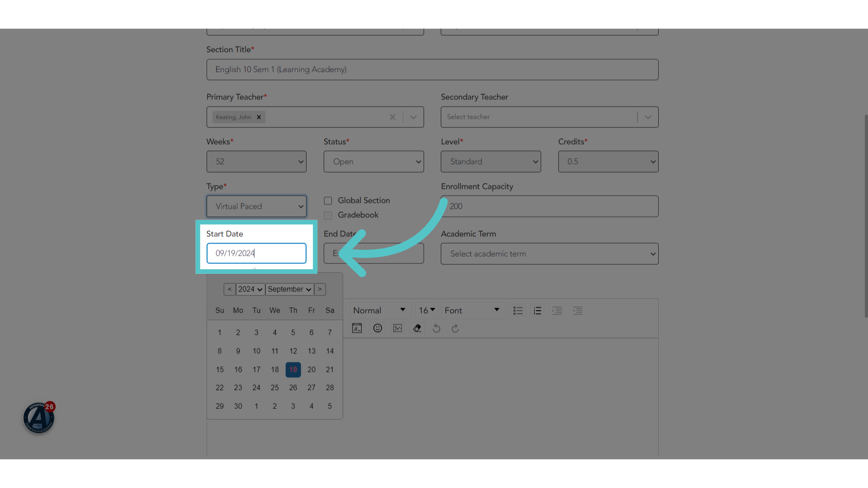
Task: Redo the last editor action
Action: [x=455, y=328]
